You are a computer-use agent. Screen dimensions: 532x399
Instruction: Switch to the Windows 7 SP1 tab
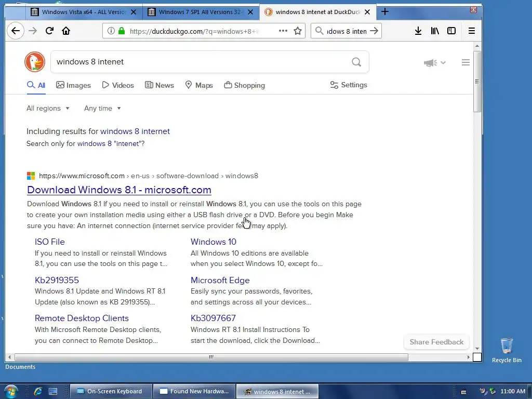coord(200,12)
